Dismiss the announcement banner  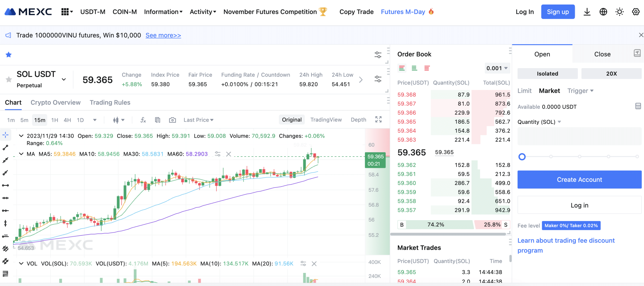click(641, 35)
